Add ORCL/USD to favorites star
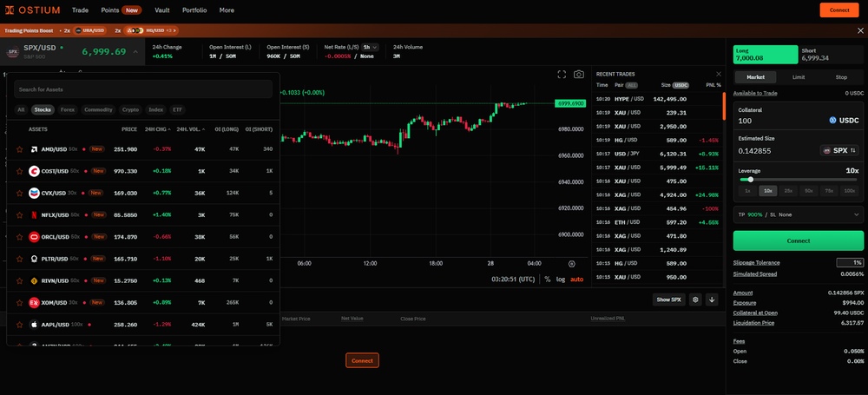The image size is (868, 395). click(x=19, y=236)
